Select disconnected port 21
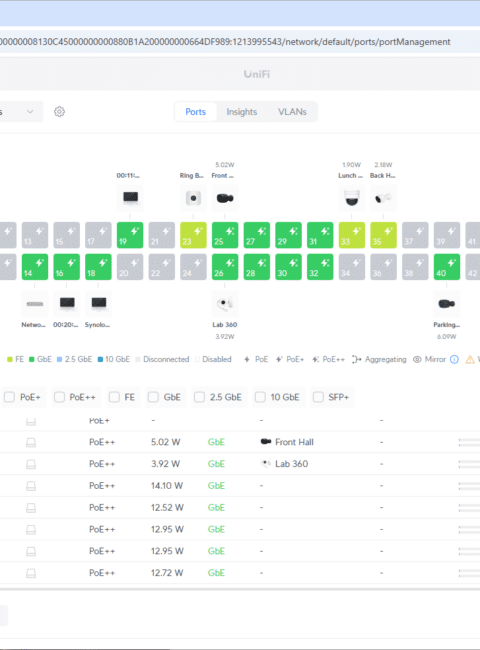480x650 pixels. click(x=162, y=235)
